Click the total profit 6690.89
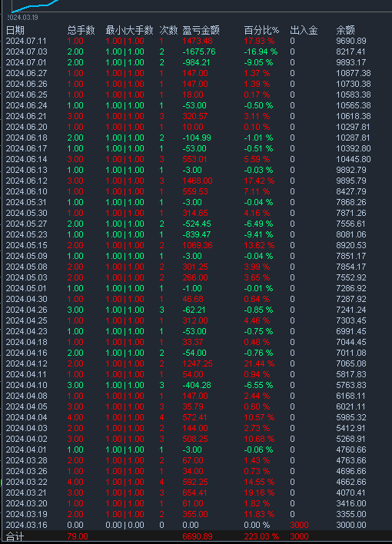Image resolution: width=392 pixels, height=544 pixels. (198, 536)
